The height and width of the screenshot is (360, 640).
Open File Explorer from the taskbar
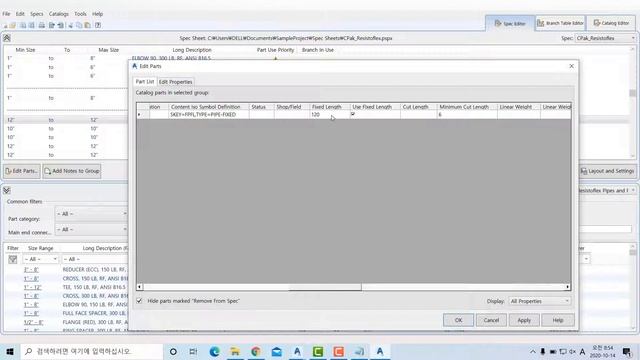click(x=235, y=351)
